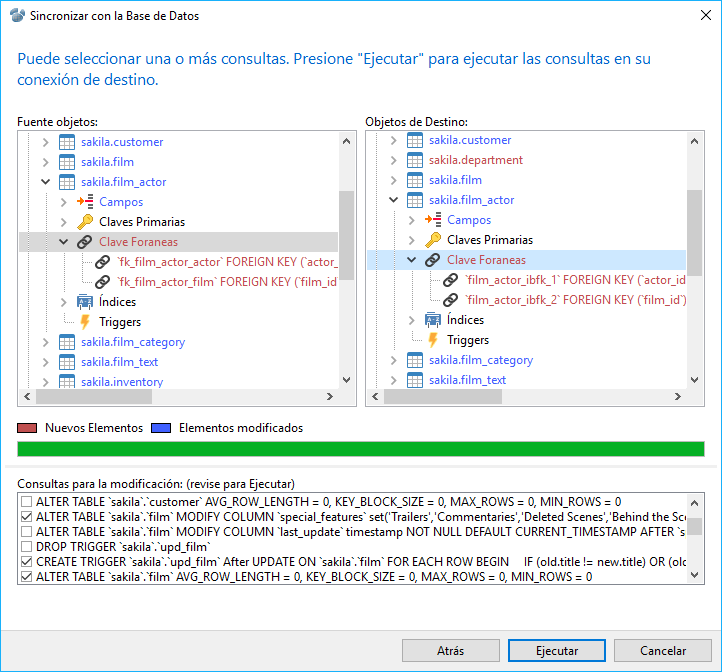Expand sakila.department in destination objects

[393, 160]
